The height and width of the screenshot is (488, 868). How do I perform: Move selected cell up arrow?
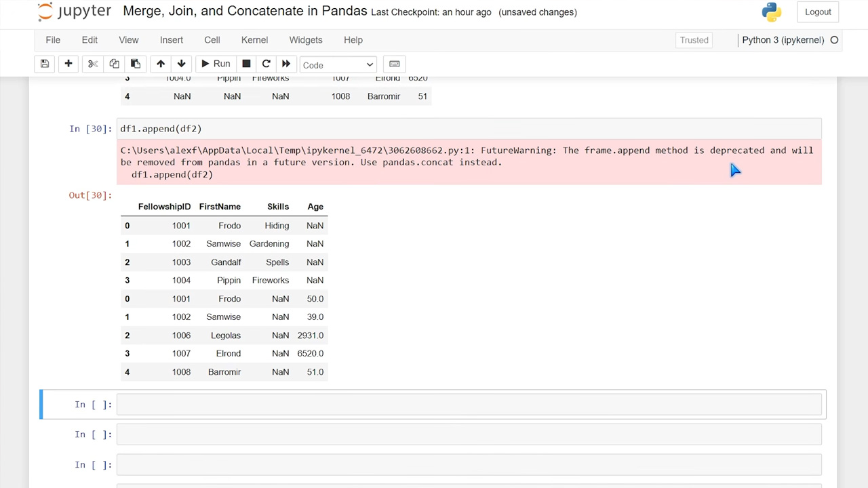161,64
